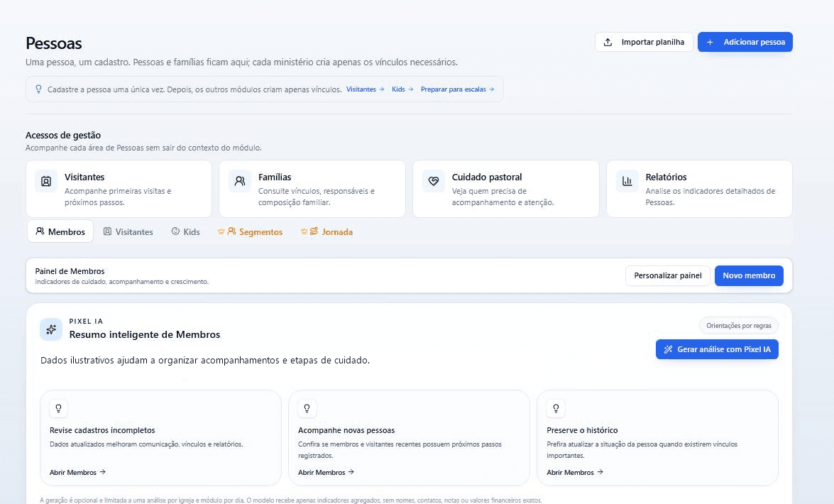Open the Kids tab
The width and height of the screenshot is (834, 504).
tap(186, 231)
